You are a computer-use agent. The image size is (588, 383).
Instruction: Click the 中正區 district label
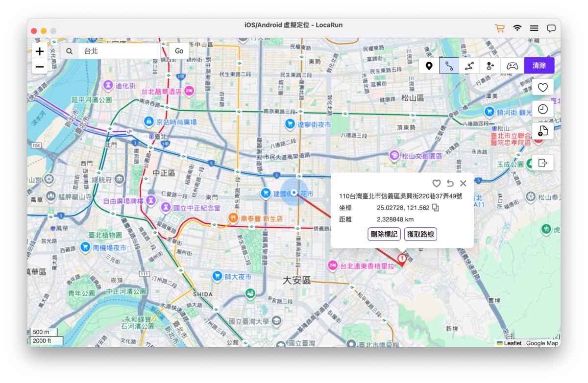(164, 173)
